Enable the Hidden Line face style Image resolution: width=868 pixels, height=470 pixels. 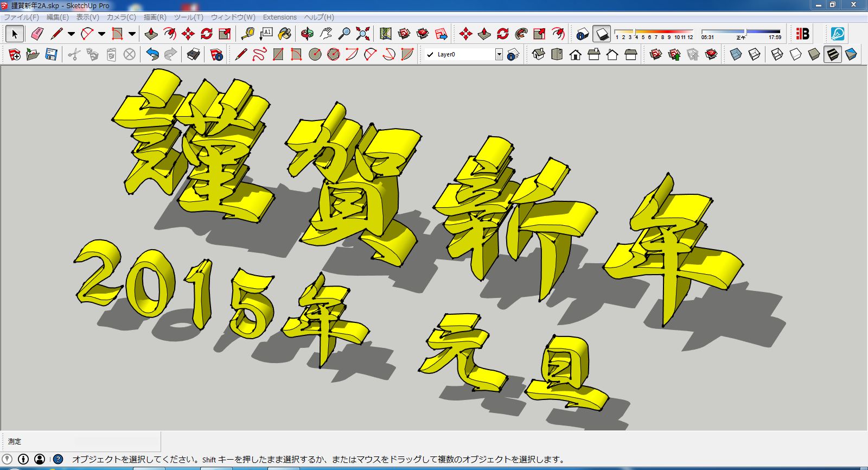point(796,54)
